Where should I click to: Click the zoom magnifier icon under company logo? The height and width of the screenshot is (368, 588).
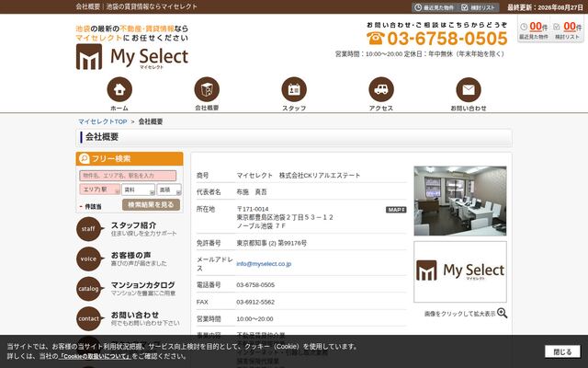tap(503, 313)
